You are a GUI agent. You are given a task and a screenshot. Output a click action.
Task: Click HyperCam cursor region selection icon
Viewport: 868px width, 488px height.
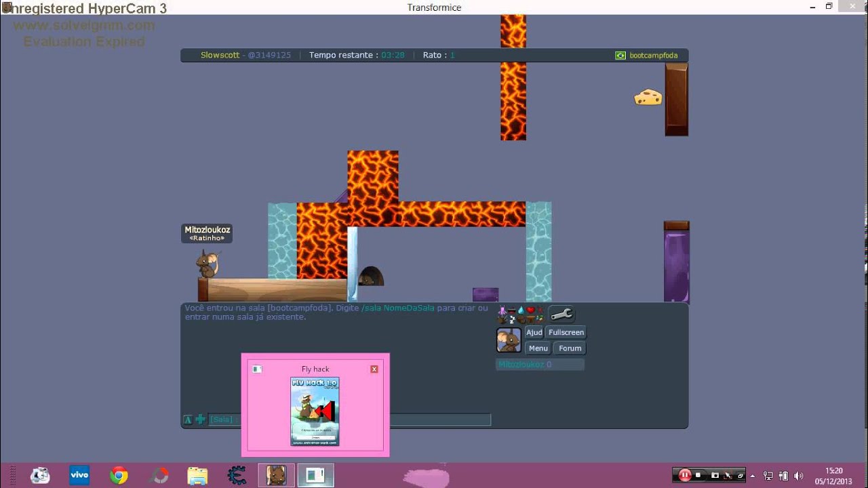tap(728, 475)
